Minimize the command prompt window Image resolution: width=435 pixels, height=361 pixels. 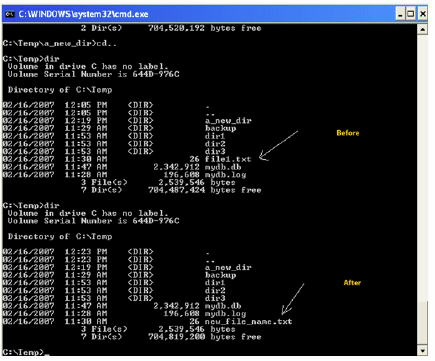[400, 14]
